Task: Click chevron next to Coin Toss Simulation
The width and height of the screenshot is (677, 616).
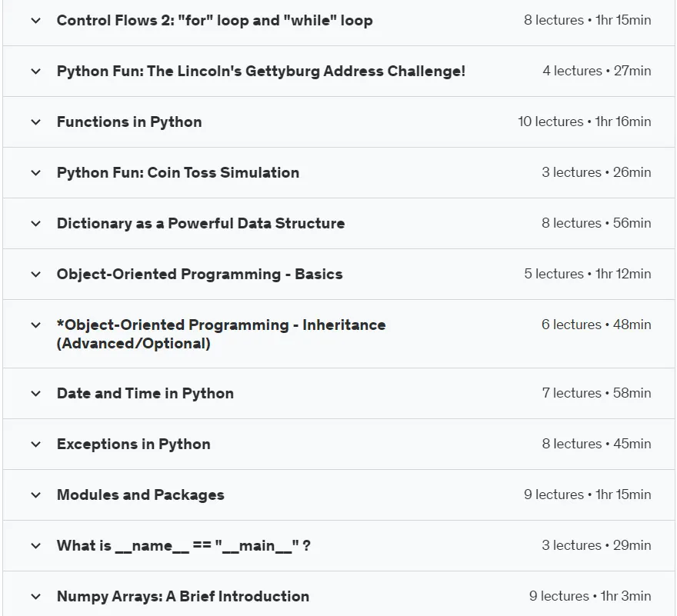Action: click(x=36, y=173)
